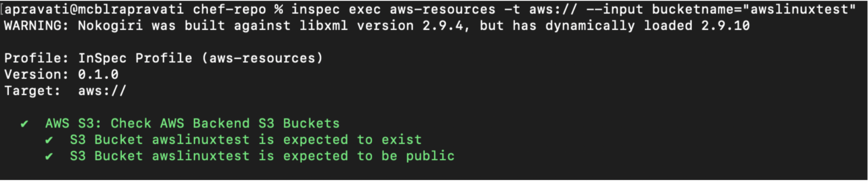The width and height of the screenshot is (868, 182).
Task: Click the 'inspec' command word
Action: 315,9
